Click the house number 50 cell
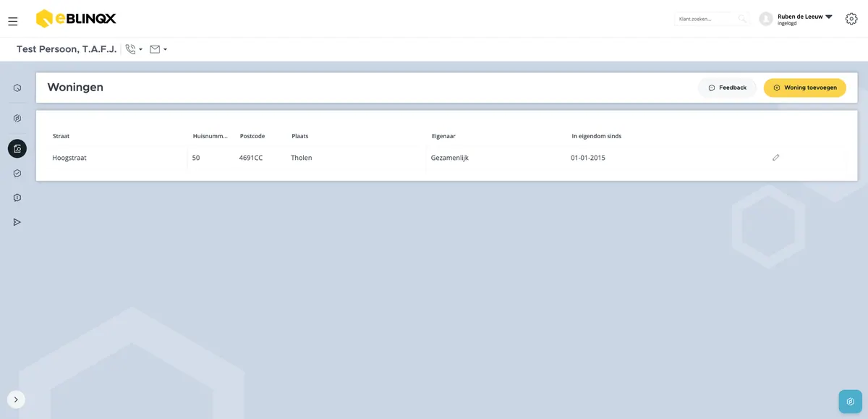This screenshot has width=868, height=419. pyautogui.click(x=196, y=158)
